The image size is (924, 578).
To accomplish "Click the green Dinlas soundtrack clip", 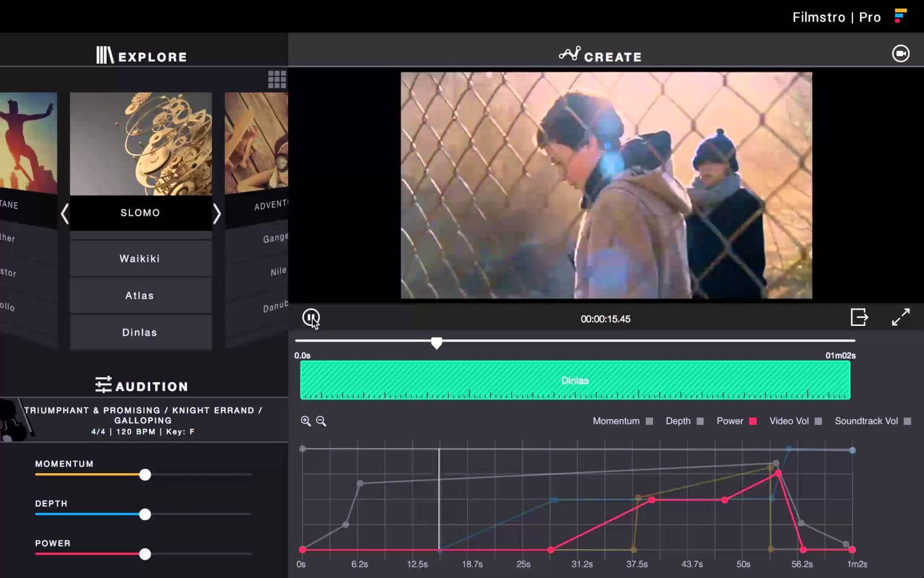I will tap(575, 380).
